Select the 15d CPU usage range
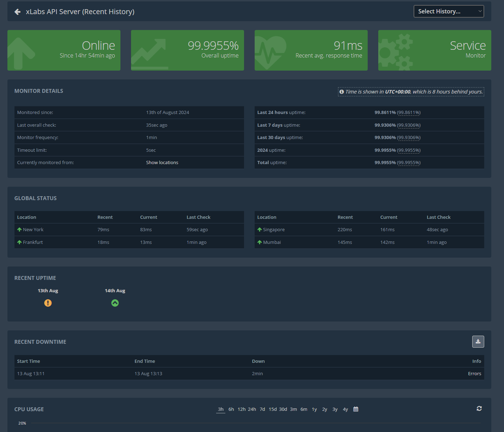The image size is (504, 432). pos(273,409)
